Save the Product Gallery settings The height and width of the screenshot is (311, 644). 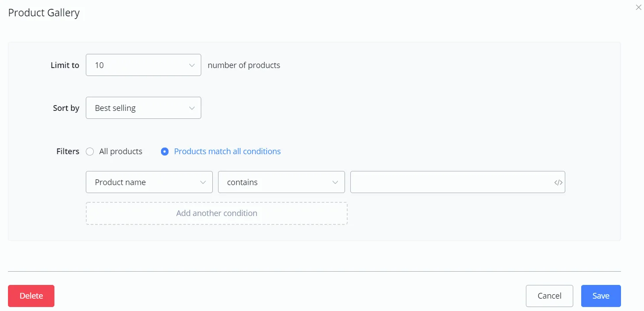point(601,296)
